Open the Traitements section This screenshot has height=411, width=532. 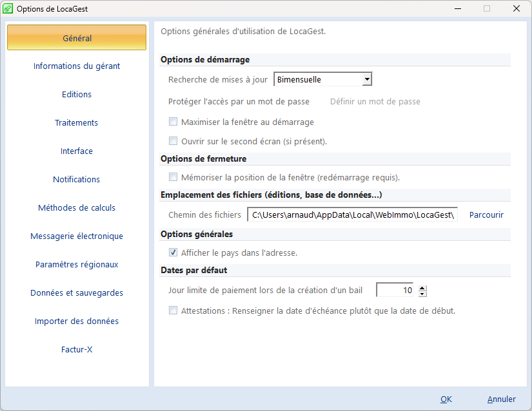[77, 122]
